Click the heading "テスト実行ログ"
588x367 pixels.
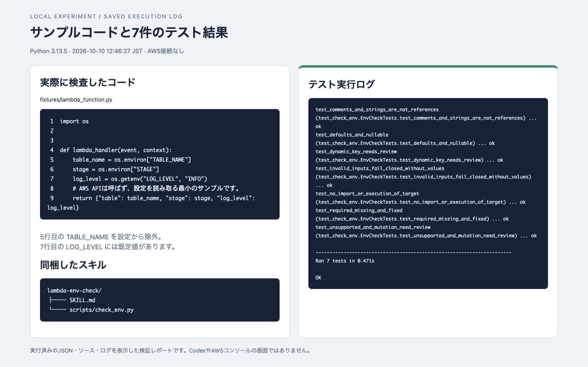point(342,84)
